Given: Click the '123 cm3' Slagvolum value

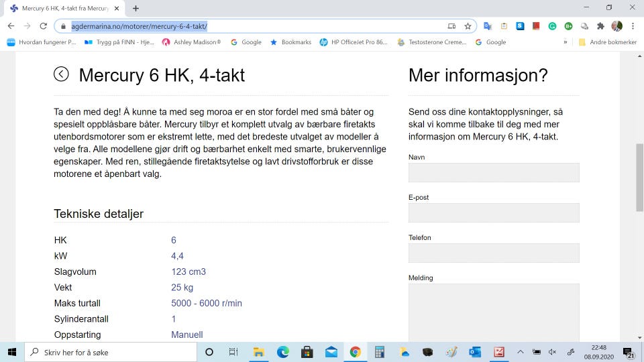Looking at the screenshot, I should point(189,271).
